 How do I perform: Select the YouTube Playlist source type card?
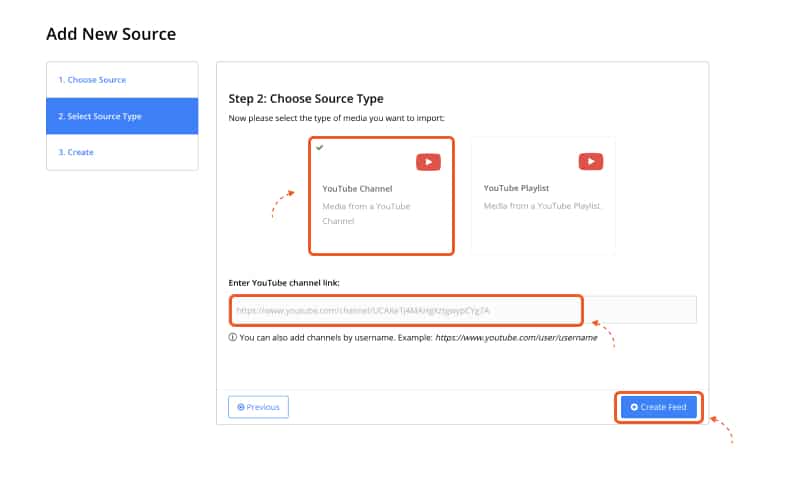[543, 196]
